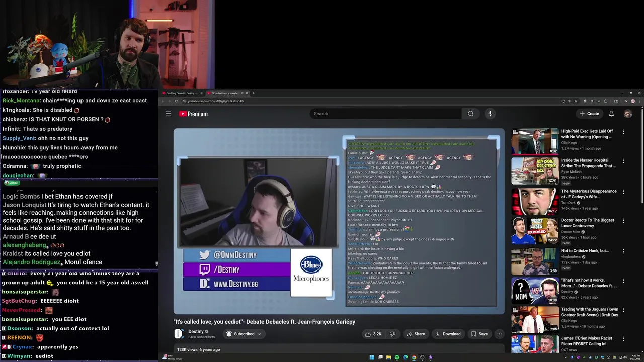Open options for 'Inside the Nasser Hospital' video

623,161
